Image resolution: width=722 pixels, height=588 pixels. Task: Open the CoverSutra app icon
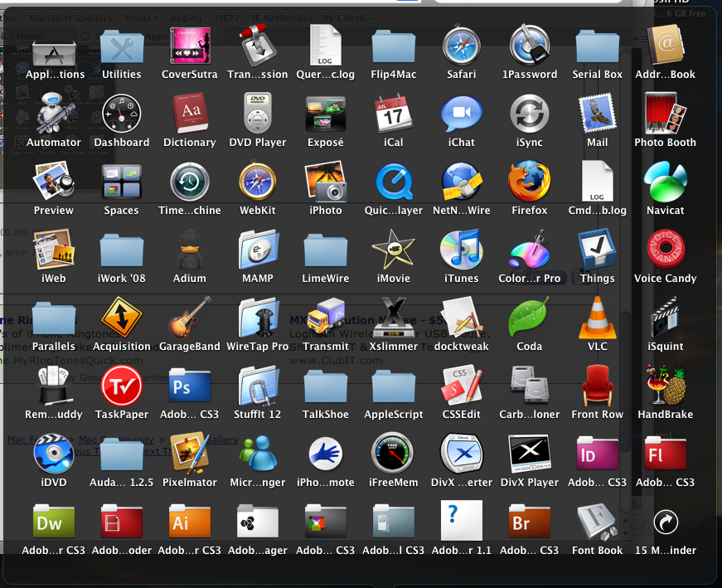(190, 46)
